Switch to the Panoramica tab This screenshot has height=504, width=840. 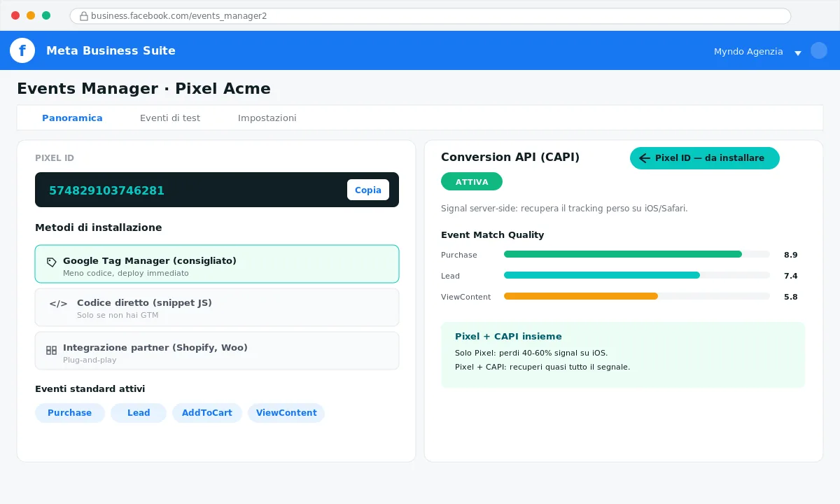coord(72,118)
